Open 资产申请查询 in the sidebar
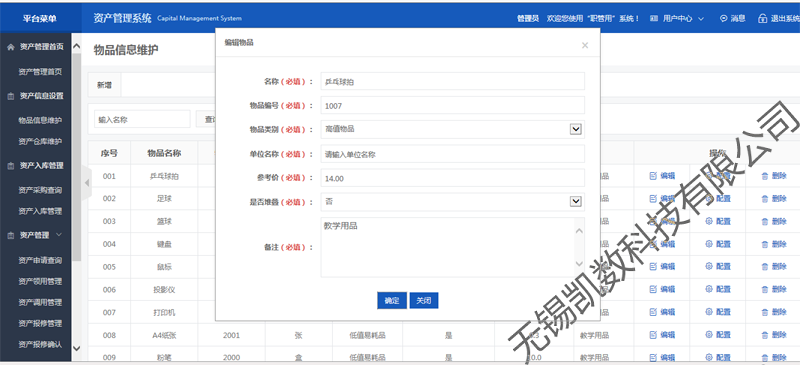 point(40,260)
